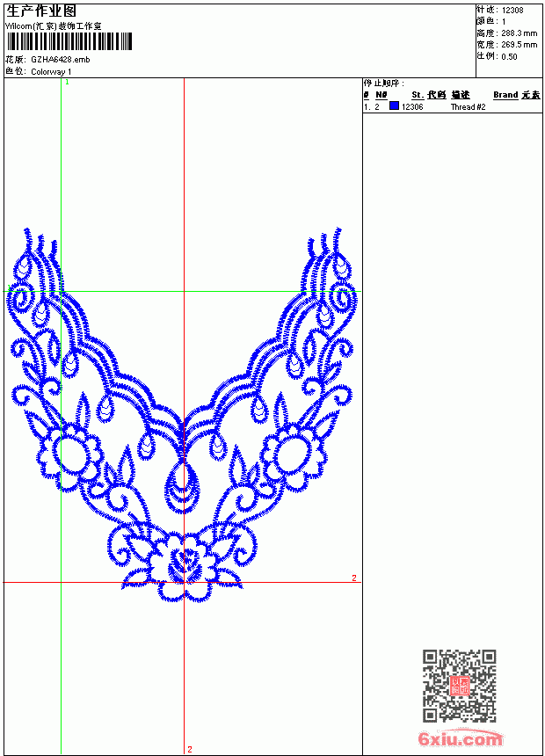This screenshot has width=545, height=756.
Task: Select the center teardrop embroidery motif
Action: [182, 486]
